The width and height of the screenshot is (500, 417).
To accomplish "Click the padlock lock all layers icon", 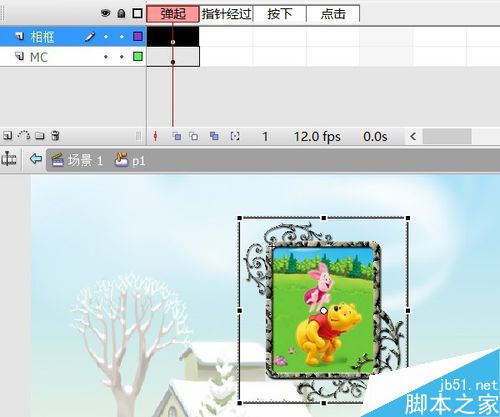I will [121, 13].
